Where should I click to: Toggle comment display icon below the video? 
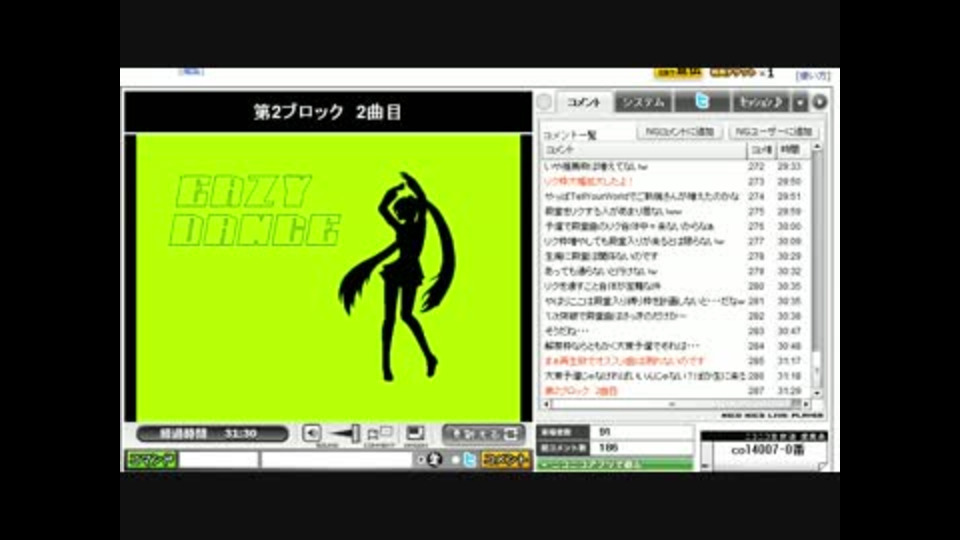pyautogui.click(x=380, y=434)
